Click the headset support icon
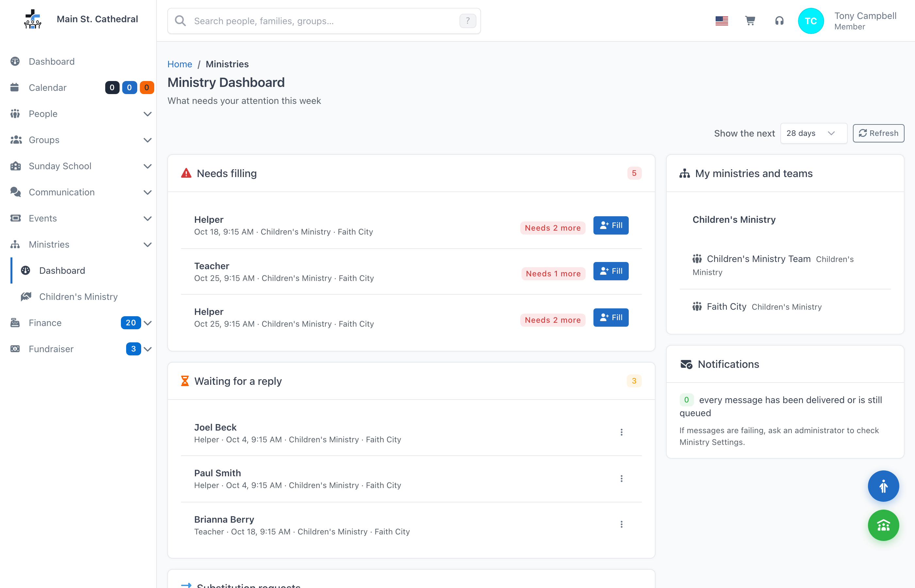 779,21
